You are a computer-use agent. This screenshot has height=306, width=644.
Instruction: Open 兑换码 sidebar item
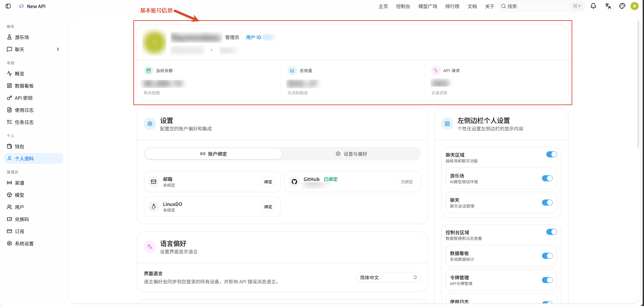pos(34,219)
